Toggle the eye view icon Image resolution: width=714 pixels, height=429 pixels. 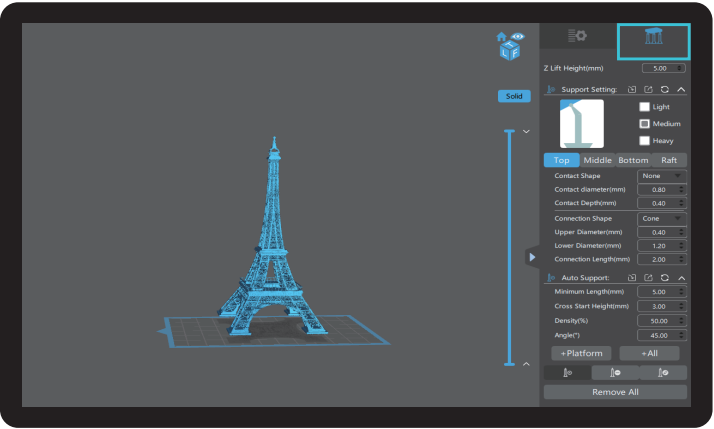(518, 36)
